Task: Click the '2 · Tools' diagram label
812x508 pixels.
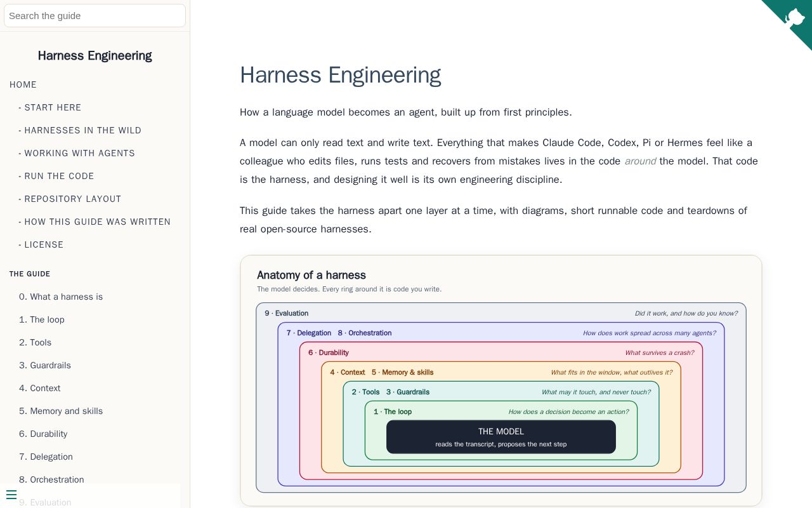Action: 366,392
